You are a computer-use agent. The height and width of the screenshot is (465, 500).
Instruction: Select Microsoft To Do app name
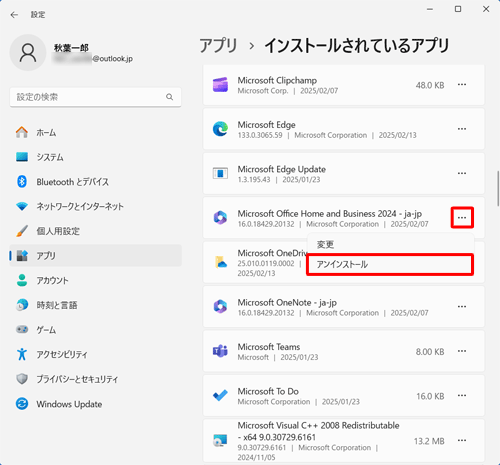click(x=268, y=391)
